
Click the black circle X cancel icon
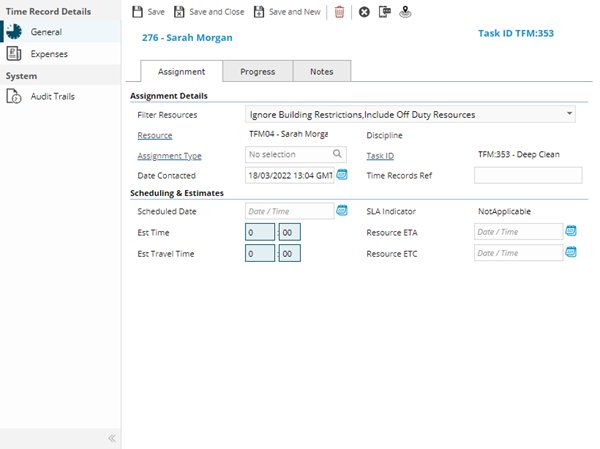coord(364,12)
